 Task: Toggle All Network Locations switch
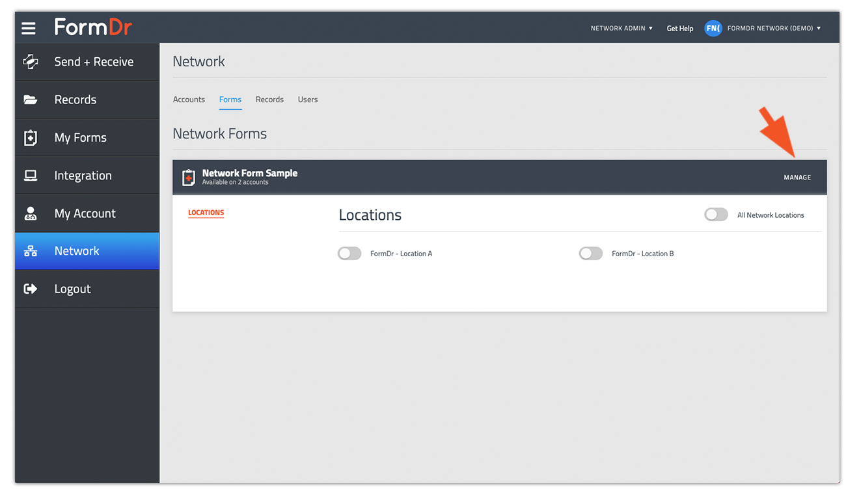(716, 215)
